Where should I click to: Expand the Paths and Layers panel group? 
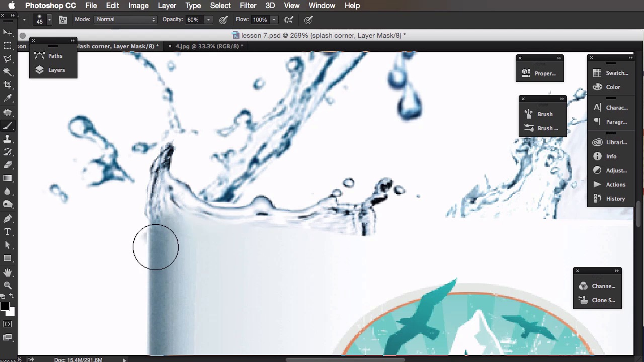72,40
